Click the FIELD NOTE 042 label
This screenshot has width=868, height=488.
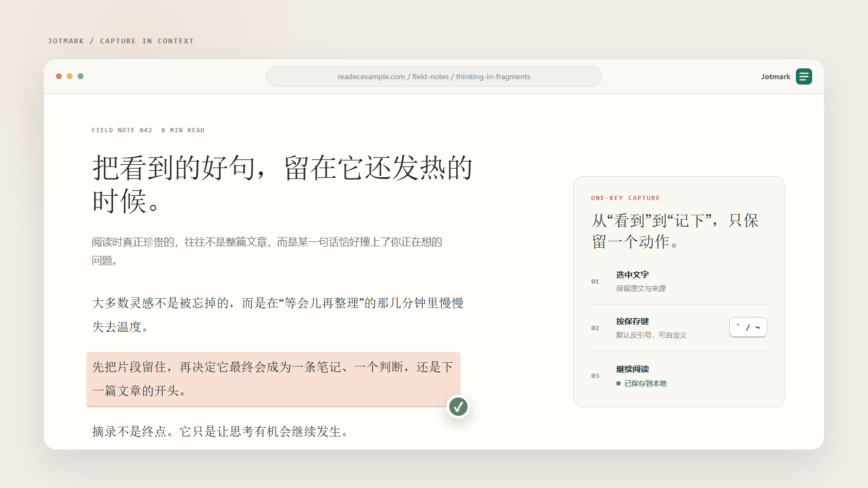pyautogui.click(x=122, y=130)
